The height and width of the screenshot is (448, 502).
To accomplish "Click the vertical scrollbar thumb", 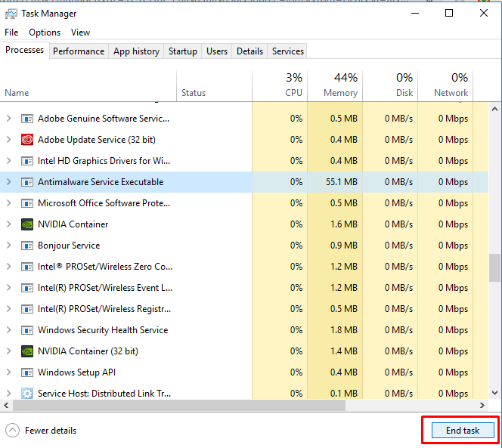I will pyautogui.click(x=495, y=267).
